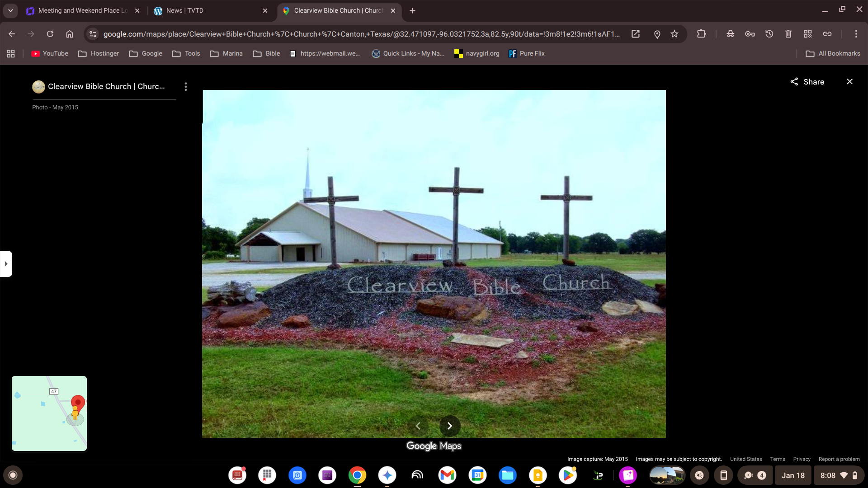Screen dimensions: 868x488
Task: Open photo options three-dot menu
Action: coord(186,87)
